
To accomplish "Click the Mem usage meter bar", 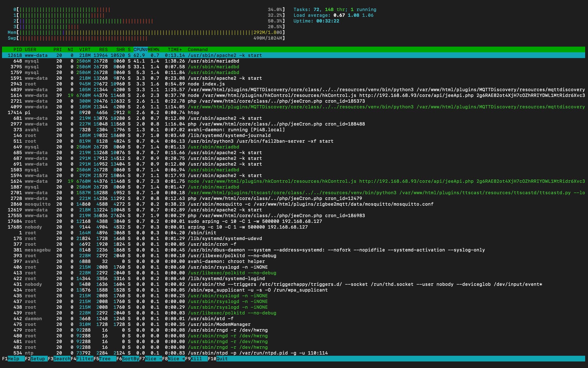I will tap(138, 33).
